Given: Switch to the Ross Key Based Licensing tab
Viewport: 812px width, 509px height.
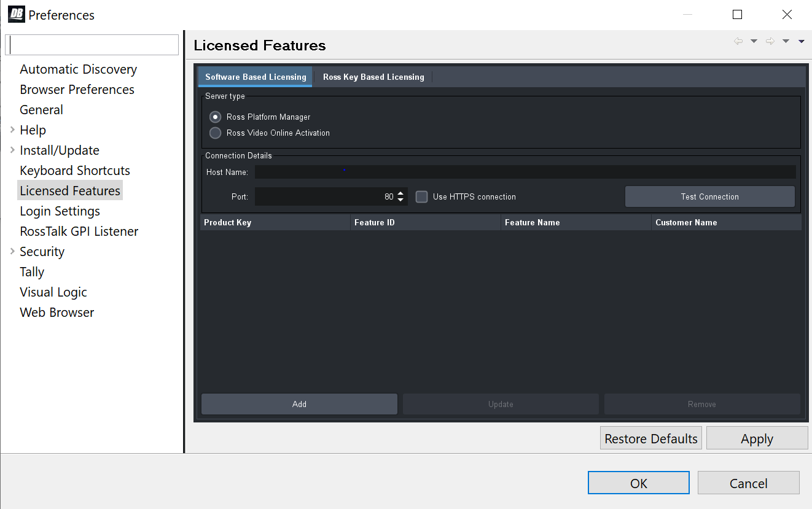Looking at the screenshot, I should (373, 77).
